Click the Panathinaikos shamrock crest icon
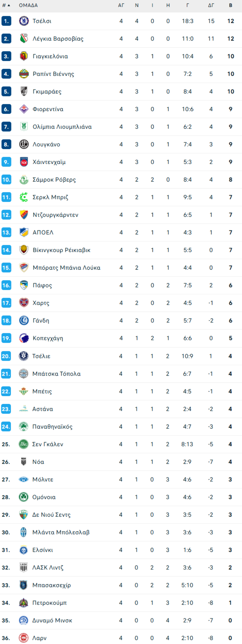This screenshot has height=644, width=242. (x=24, y=427)
